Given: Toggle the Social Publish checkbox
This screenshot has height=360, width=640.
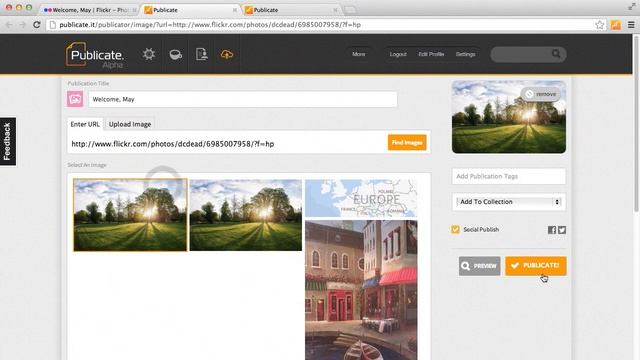Looking at the screenshot, I should [456, 229].
